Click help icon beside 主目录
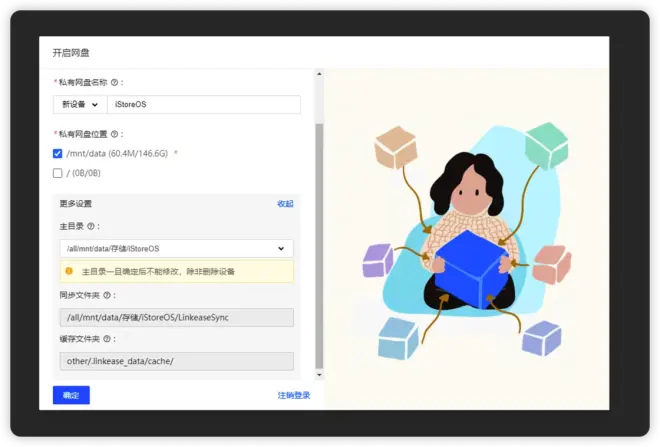The image size is (660, 447). click(91, 226)
